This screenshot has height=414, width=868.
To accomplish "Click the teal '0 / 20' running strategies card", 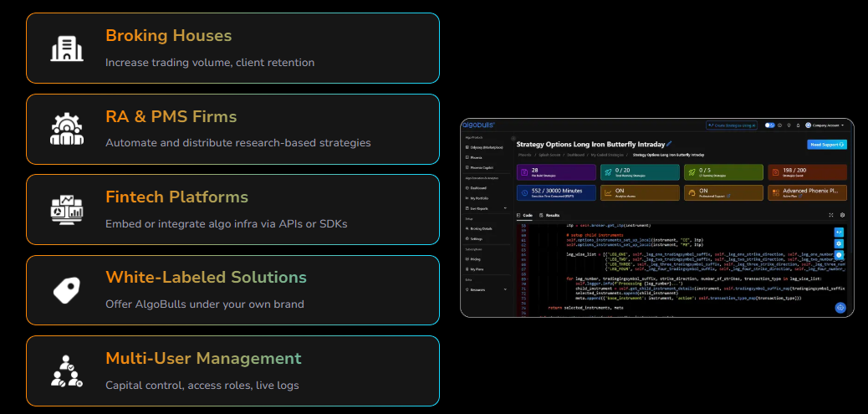I will [640, 172].
